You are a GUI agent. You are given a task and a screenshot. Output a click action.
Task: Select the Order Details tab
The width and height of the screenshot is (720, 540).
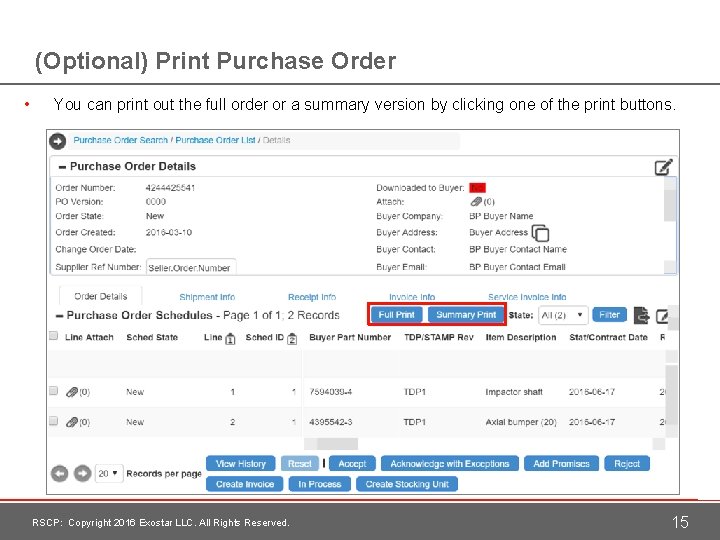pos(101,297)
